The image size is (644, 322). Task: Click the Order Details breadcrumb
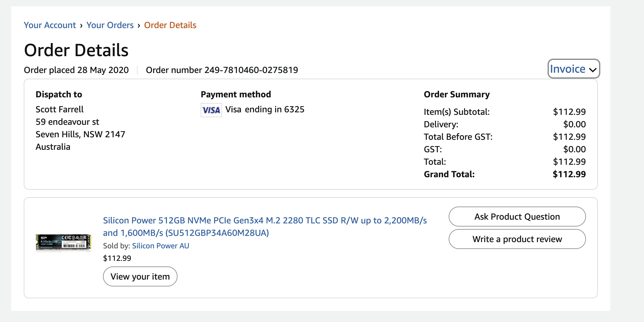pyautogui.click(x=170, y=25)
